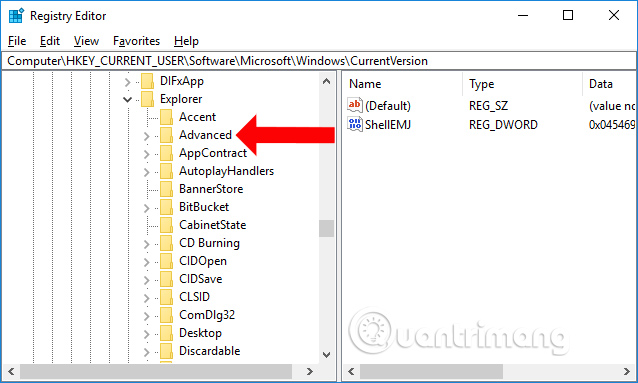Click the tree pane vertical scrollbar thumb
Image resolution: width=638 pixels, height=383 pixels.
click(326, 228)
